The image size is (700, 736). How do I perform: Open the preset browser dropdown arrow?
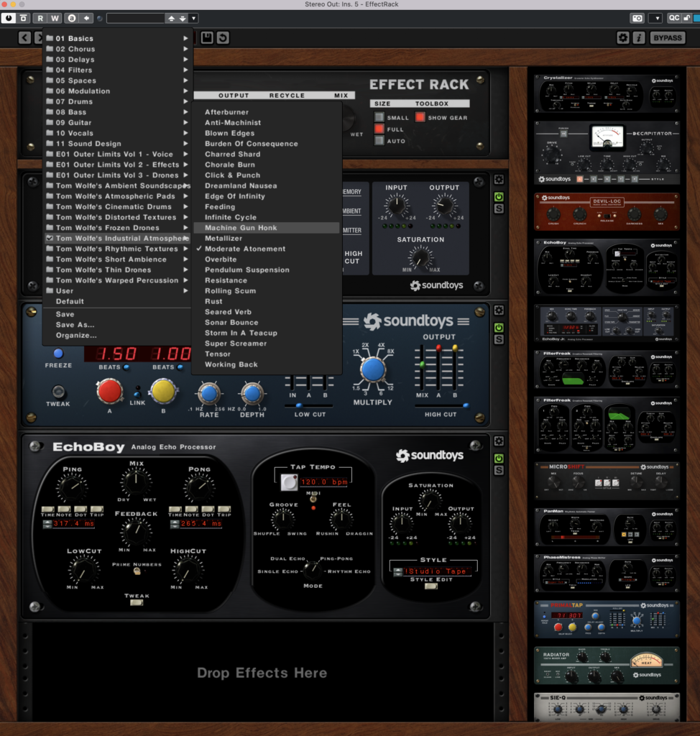193,18
